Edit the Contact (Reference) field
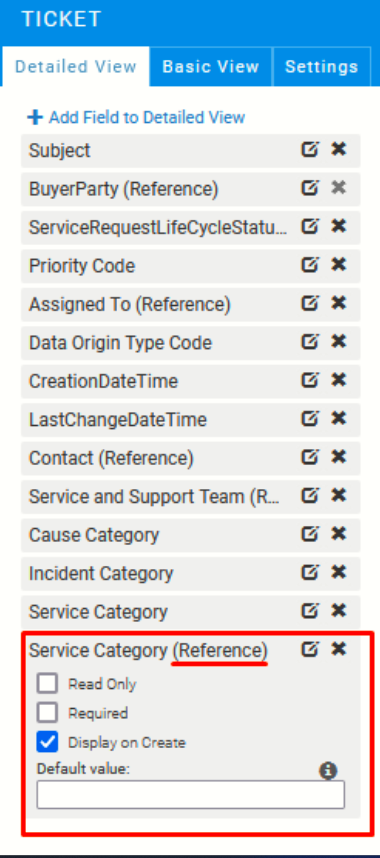The image size is (380, 858). (x=310, y=457)
